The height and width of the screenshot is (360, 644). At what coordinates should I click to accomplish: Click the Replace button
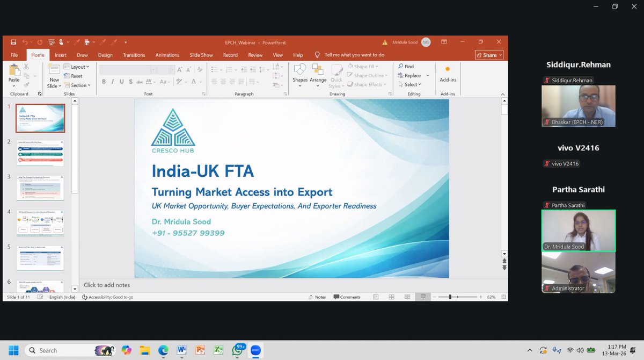(409, 76)
